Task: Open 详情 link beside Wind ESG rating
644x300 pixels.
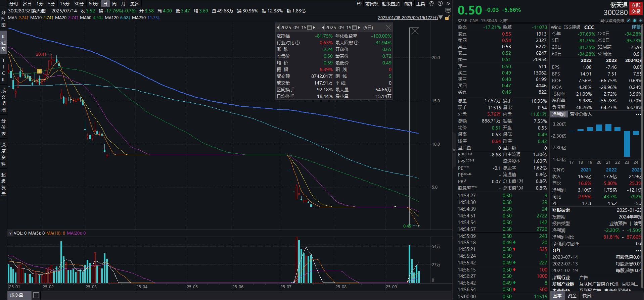Action: click(636, 27)
